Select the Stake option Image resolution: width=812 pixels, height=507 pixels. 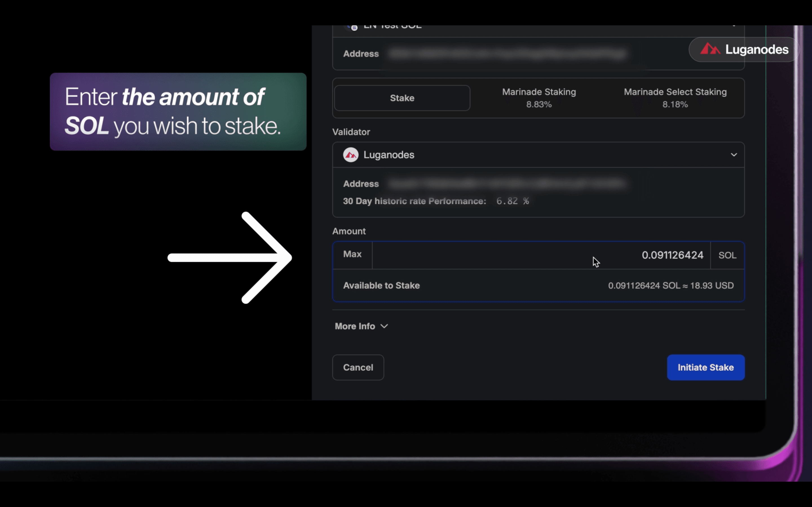click(x=402, y=98)
